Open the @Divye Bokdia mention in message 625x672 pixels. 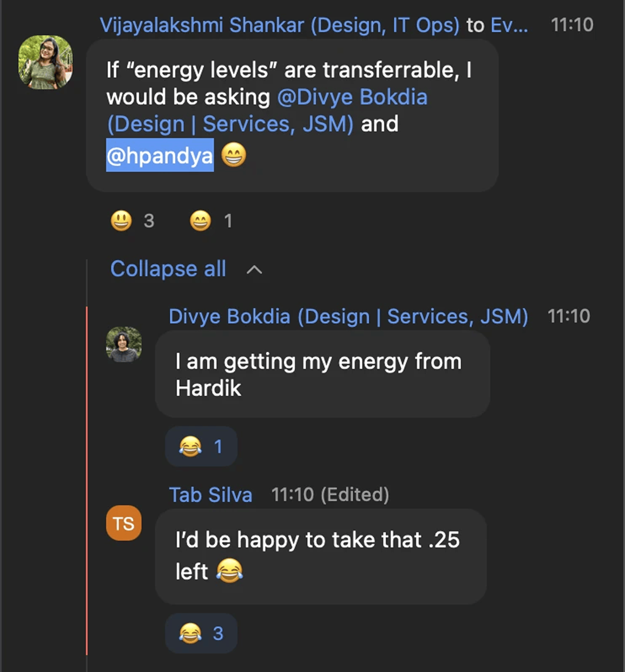tap(352, 97)
